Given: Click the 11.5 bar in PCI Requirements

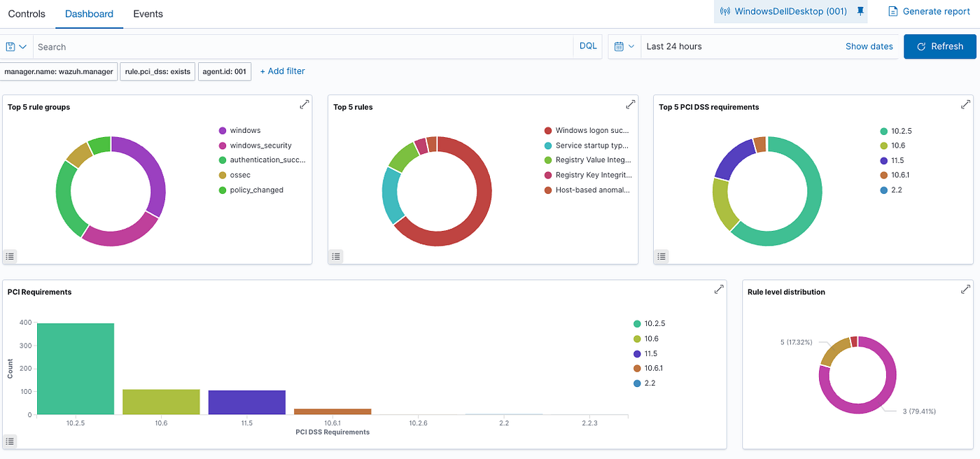Looking at the screenshot, I should [x=247, y=402].
